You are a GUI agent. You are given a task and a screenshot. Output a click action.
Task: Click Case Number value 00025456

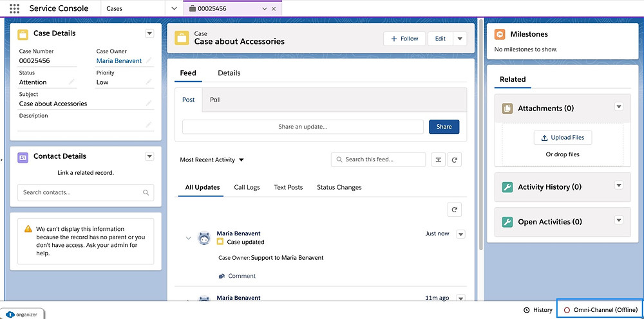click(35, 60)
